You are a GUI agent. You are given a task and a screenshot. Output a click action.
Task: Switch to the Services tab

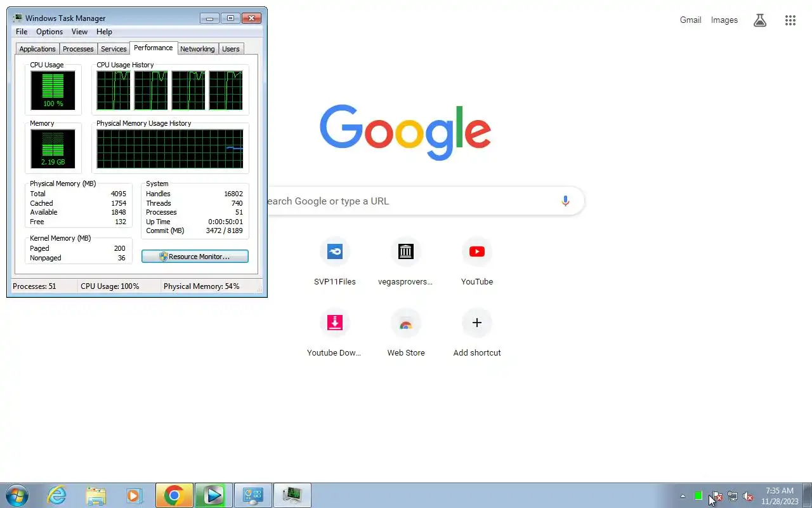point(114,49)
